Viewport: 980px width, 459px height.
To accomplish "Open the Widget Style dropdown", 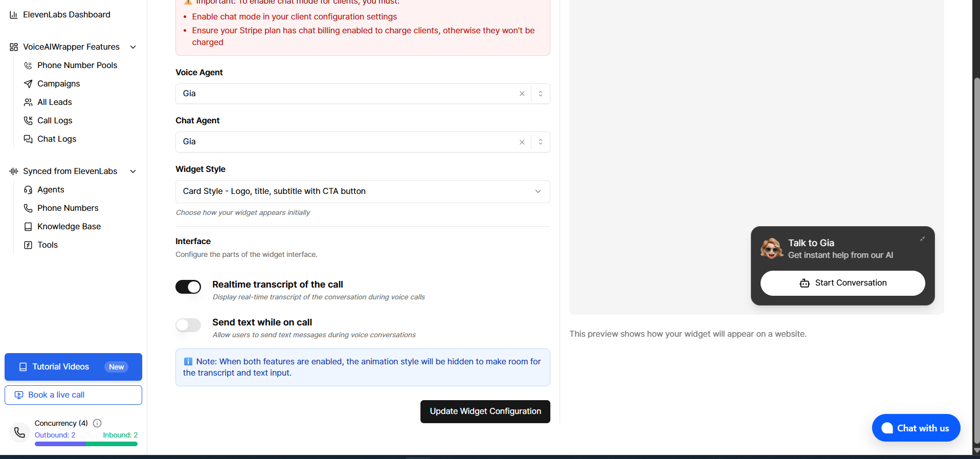I will [x=362, y=191].
